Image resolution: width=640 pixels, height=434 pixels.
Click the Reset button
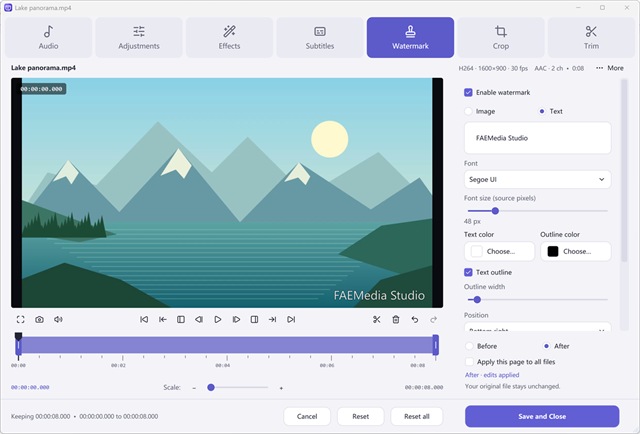point(360,416)
